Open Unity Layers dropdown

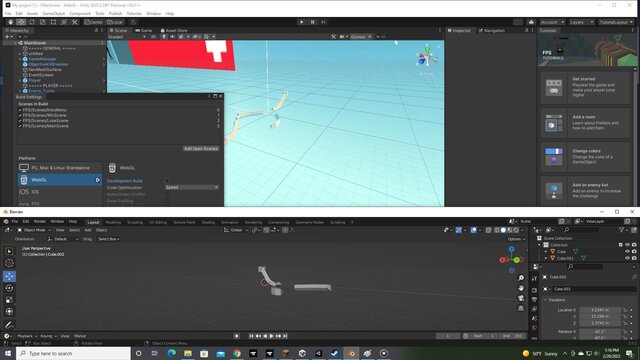pos(581,22)
